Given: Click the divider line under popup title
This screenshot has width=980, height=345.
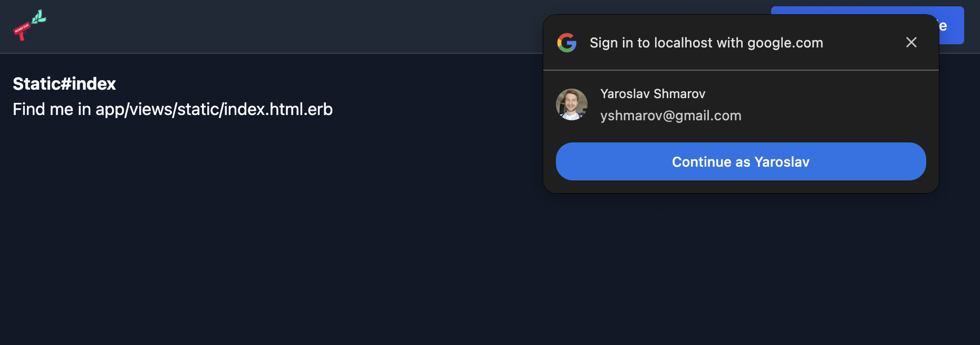Looking at the screenshot, I should click(741, 70).
